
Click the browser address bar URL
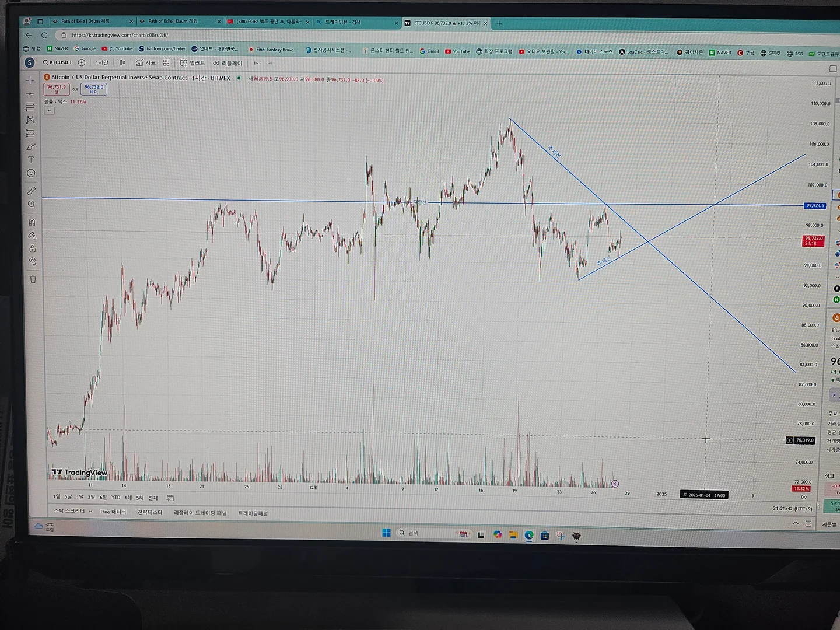(x=120, y=35)
